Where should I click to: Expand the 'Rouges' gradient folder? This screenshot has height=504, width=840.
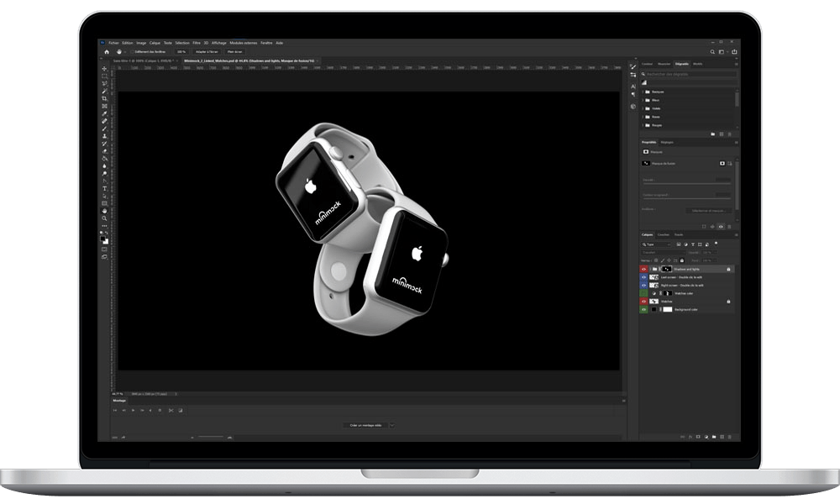[x=643, y=125]
